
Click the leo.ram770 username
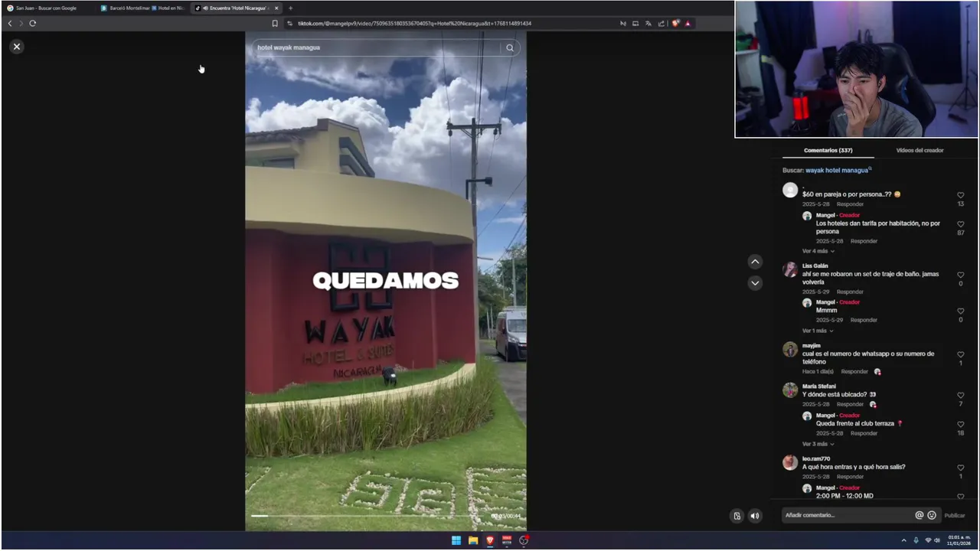(816, 458)
